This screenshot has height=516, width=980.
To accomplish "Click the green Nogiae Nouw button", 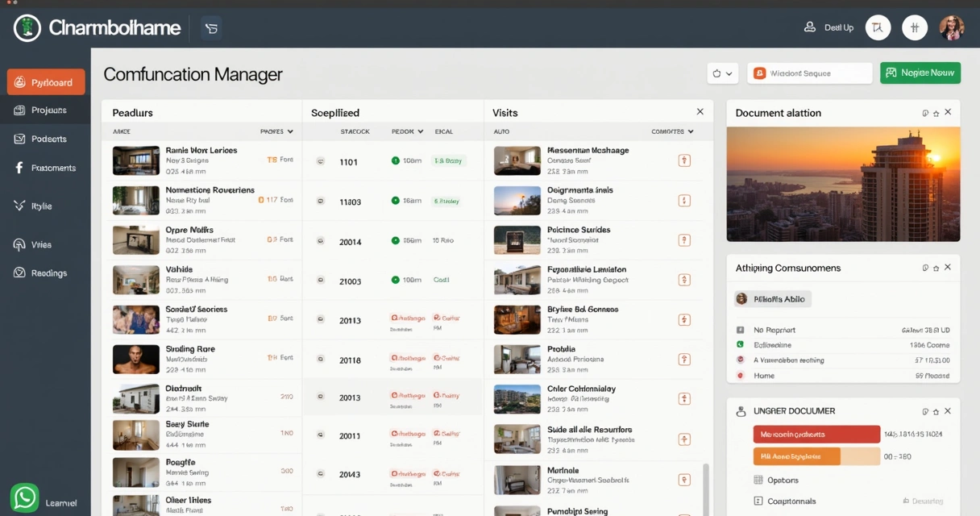I will (x=920, y=73).
